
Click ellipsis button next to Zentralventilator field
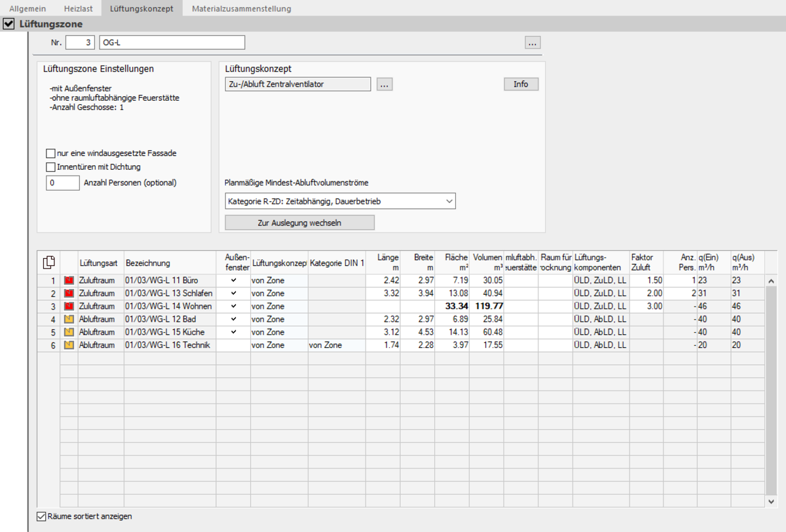tap(384, 85)
